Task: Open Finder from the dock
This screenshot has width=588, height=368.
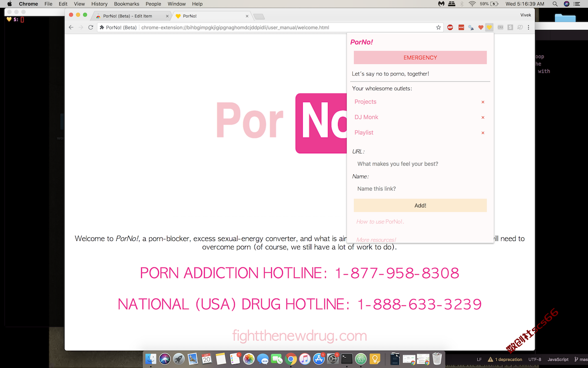Action: click(151, 359)
